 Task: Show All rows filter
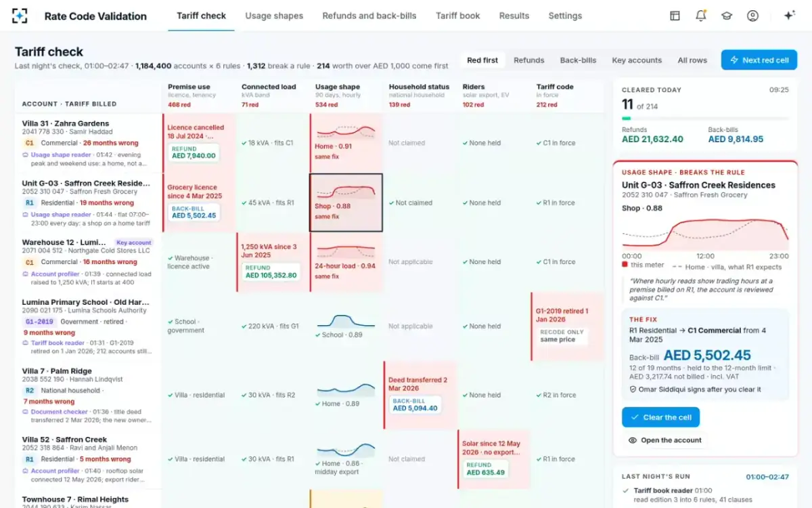click(x=692, y=60)
